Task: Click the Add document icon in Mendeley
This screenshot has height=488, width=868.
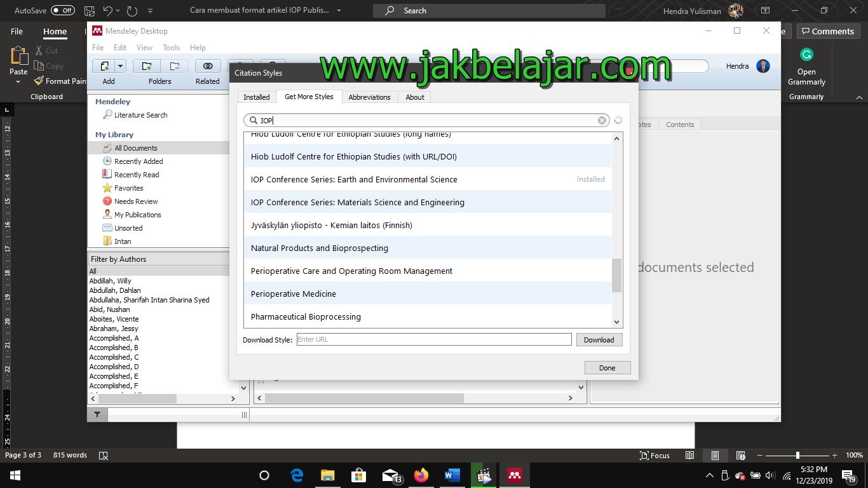Action: (104, 66)
